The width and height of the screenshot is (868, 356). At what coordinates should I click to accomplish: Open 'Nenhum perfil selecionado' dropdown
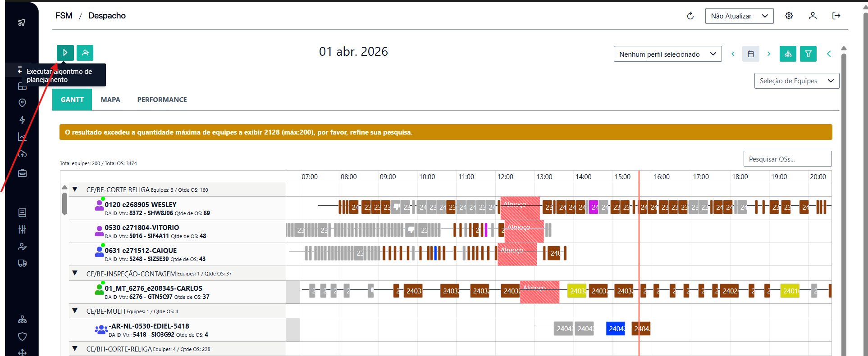coord(667,54)
